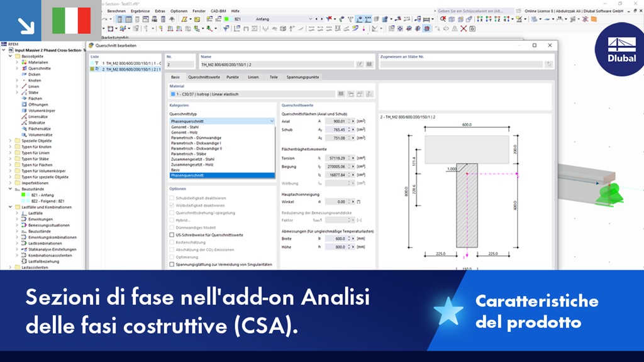Edit the cross-section name with the pencil icon
Screen dimensions: 644x362
360,64
